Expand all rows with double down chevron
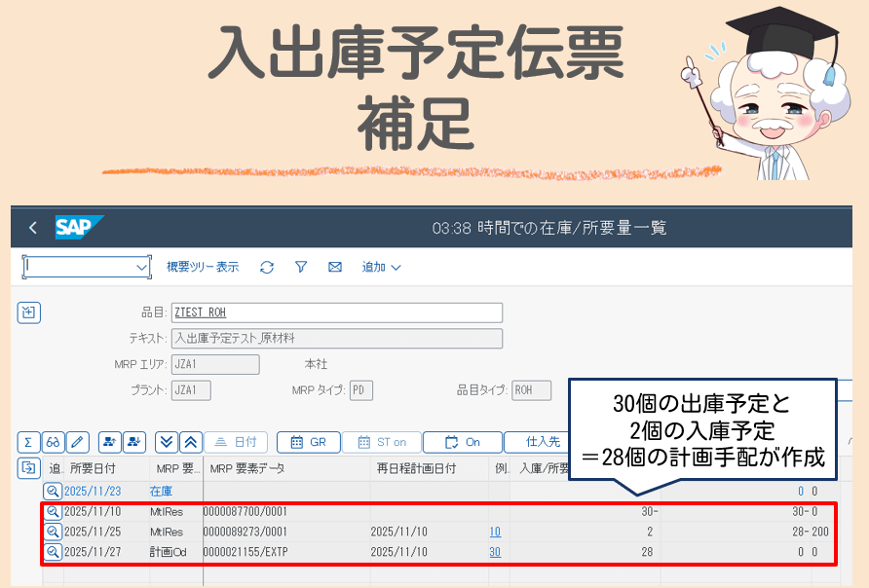The width and height of the screenshot is (869, 588). click(167, 442)
